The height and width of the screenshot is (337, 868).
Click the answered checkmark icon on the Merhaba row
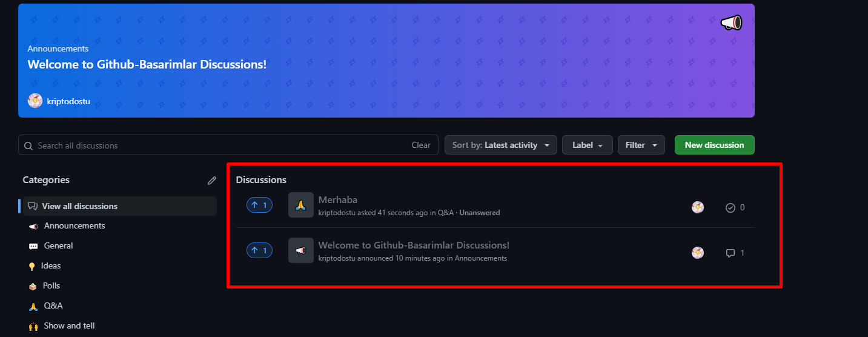pos(730,207)
